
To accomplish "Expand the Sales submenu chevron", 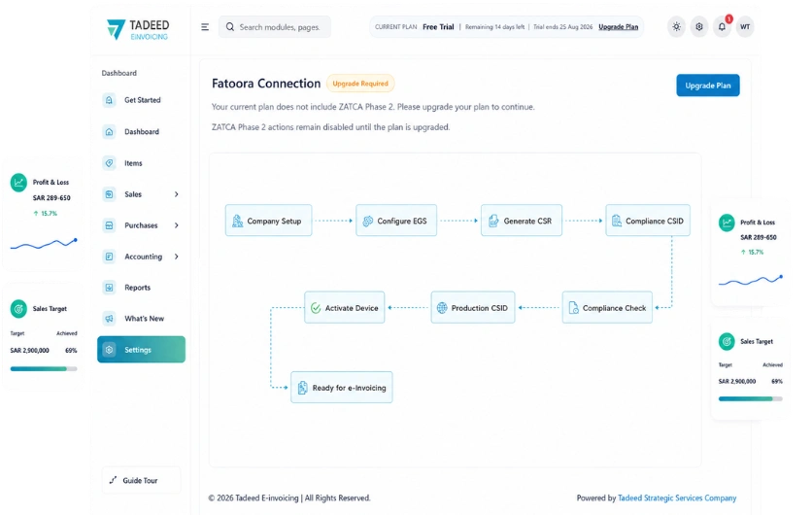I will (x=177, y=194).
